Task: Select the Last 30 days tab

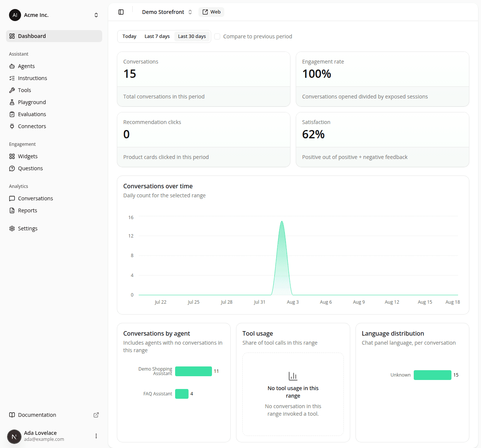Action: (192, 36)
